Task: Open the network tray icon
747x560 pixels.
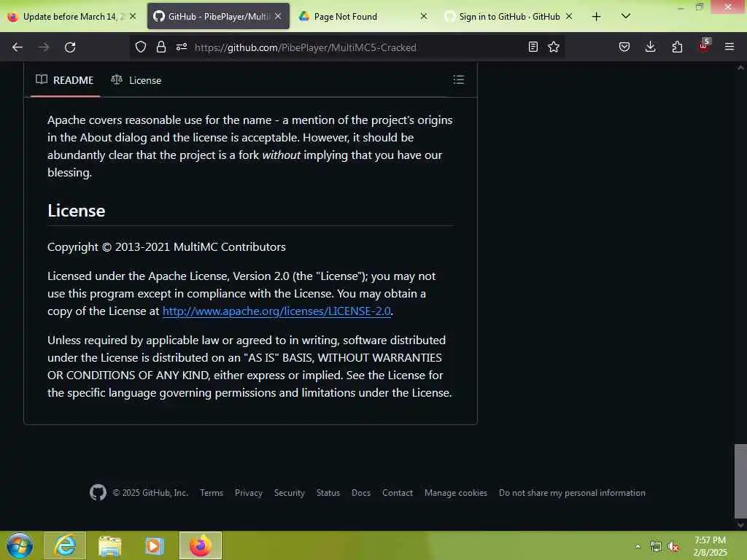Action: 656,547
